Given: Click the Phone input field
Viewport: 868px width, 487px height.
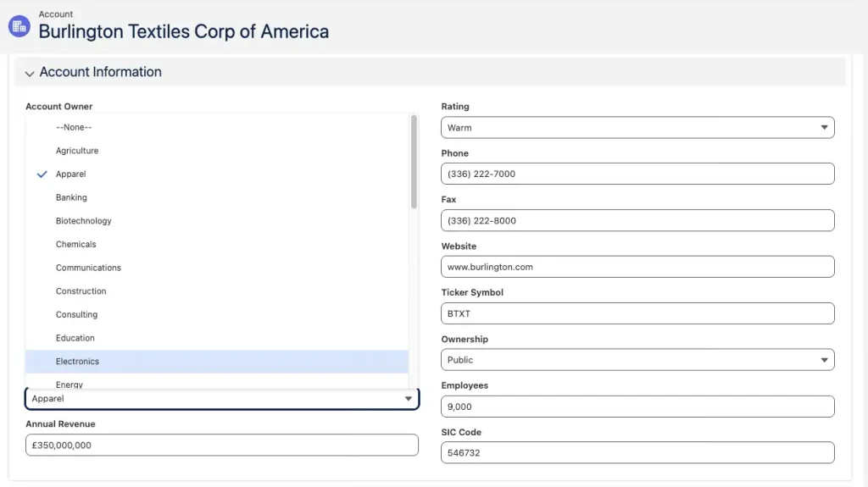Looking at the screenshot, I should click(x=637, y=174).
